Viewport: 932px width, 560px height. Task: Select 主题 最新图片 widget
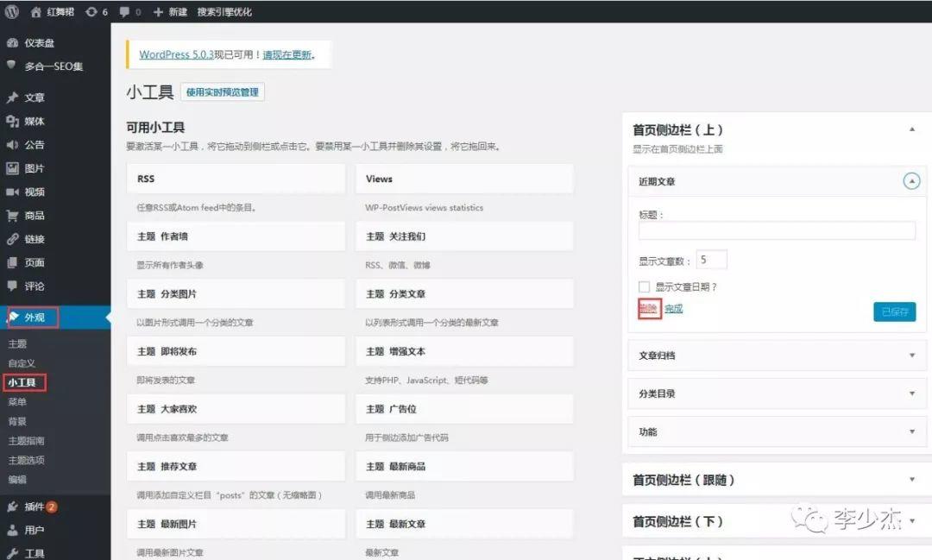pyautogui.click(x=236, y=525)
